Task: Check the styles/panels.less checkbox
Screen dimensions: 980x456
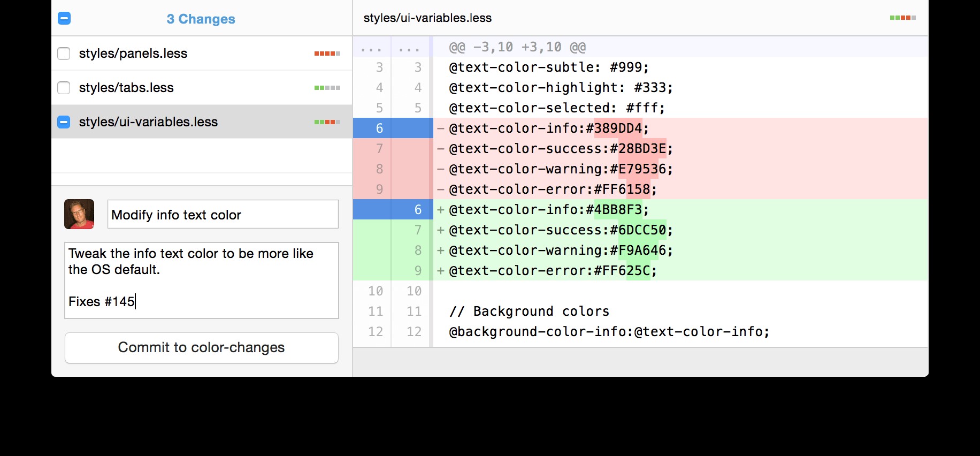Action: point(64,54)
